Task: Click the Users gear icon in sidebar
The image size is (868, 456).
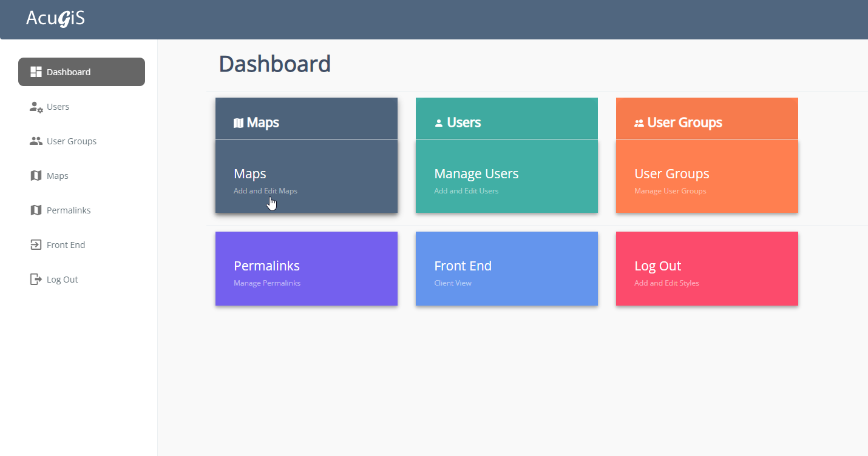Action: point(36,107)
